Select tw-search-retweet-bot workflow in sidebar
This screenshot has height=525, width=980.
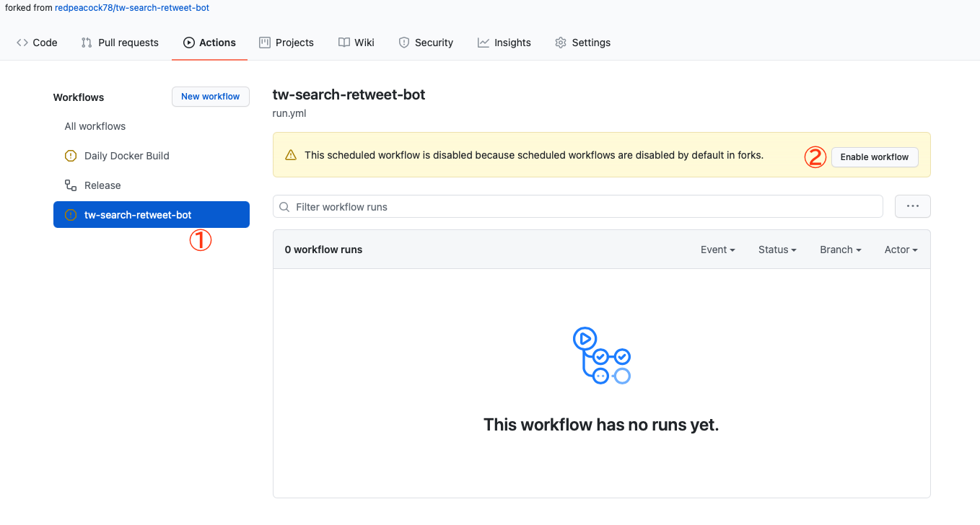point(152,215)
